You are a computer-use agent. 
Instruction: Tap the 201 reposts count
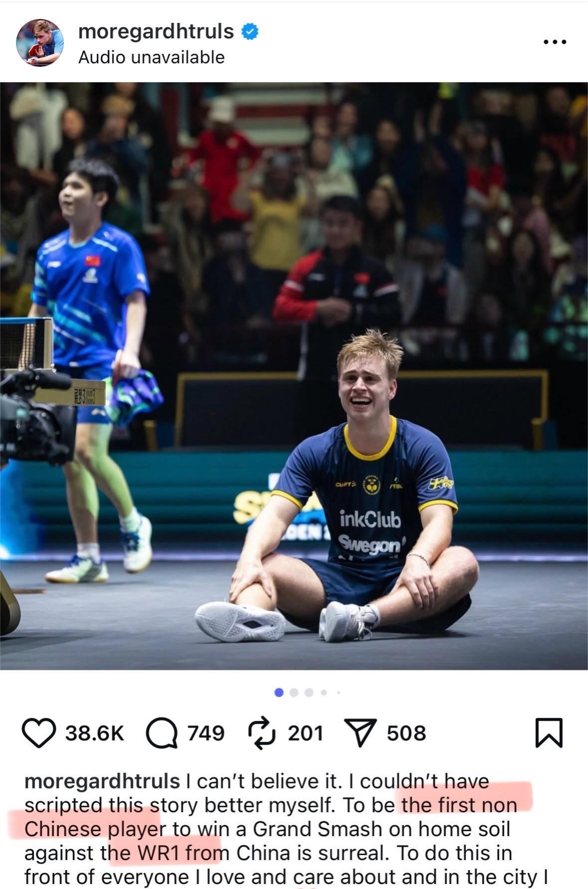tap(306, 733)
